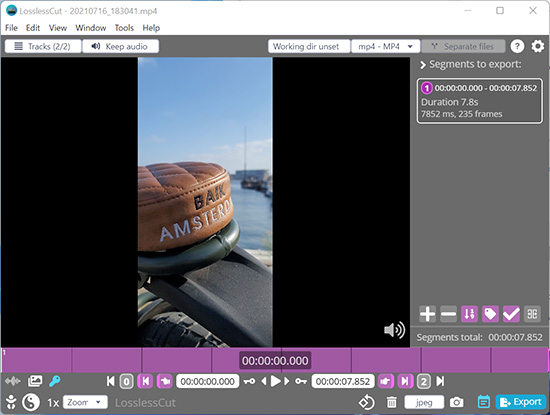Add a new segment with plus icon
This screenshot has height=415, width=550.
[427, 314]
